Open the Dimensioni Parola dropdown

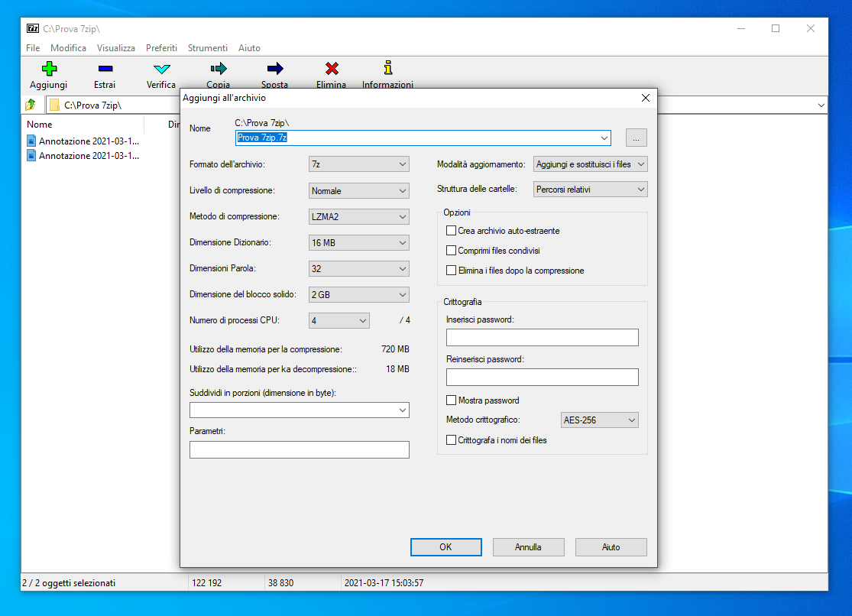(x=358, y=268)
